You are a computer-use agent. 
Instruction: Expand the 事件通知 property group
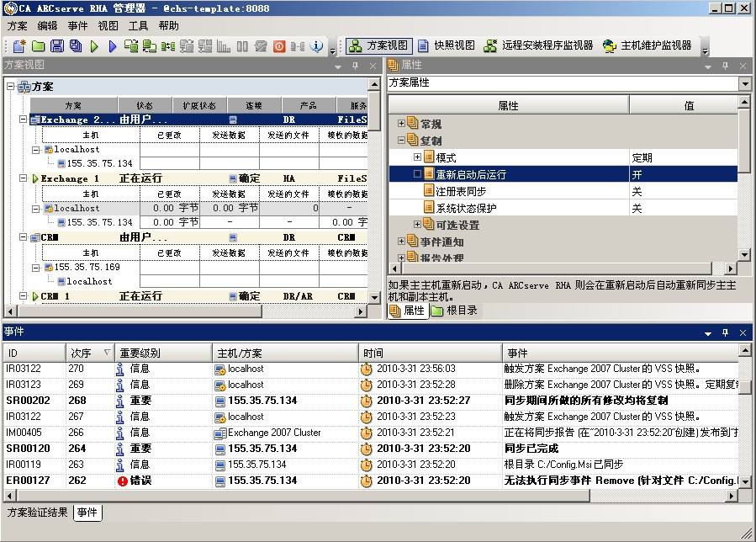(401, 241)
